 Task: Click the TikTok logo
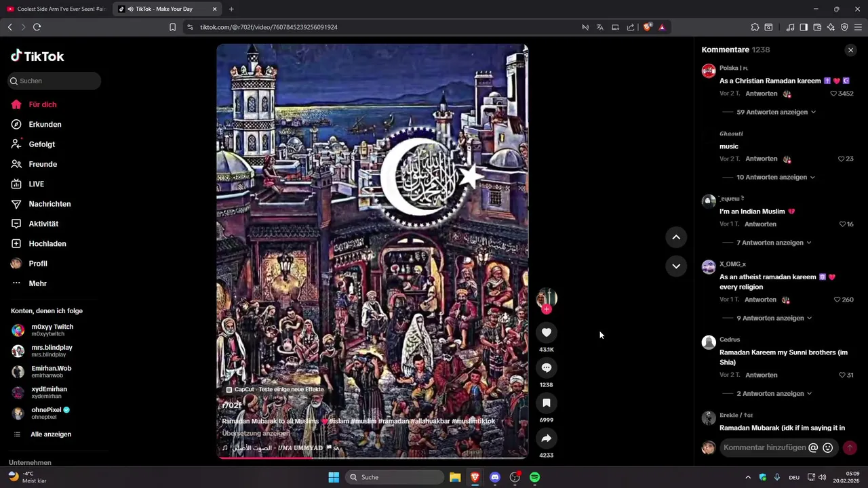(x=37, y=56)
